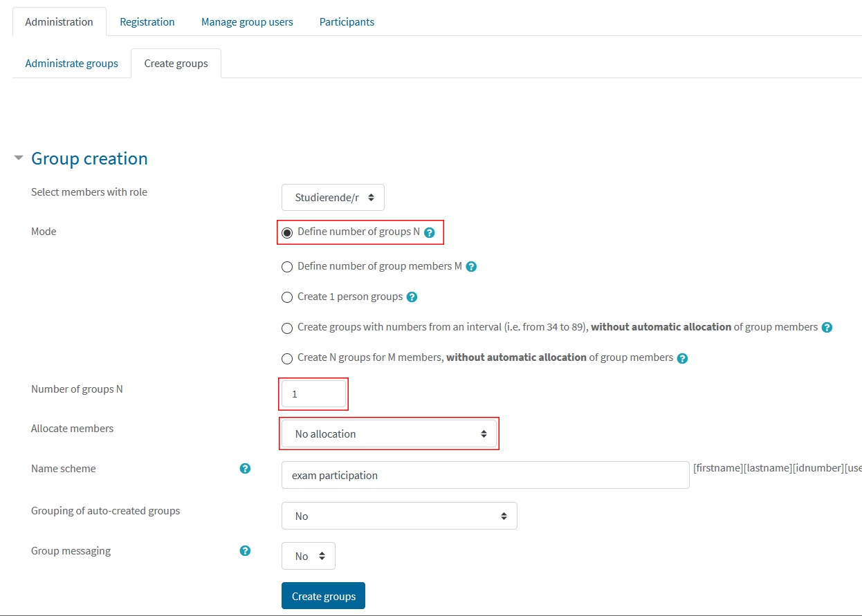The image size is (862, 616).
Task: Click the Create groups button
Action: point(323,596)
